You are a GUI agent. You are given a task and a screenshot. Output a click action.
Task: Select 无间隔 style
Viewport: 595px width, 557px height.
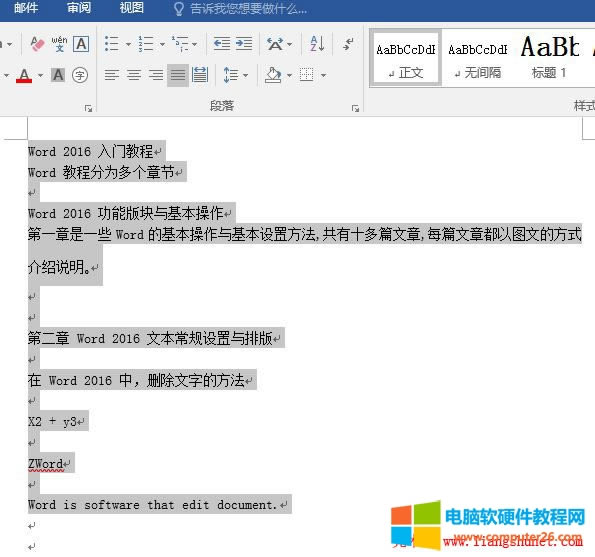tap(478, 58)
